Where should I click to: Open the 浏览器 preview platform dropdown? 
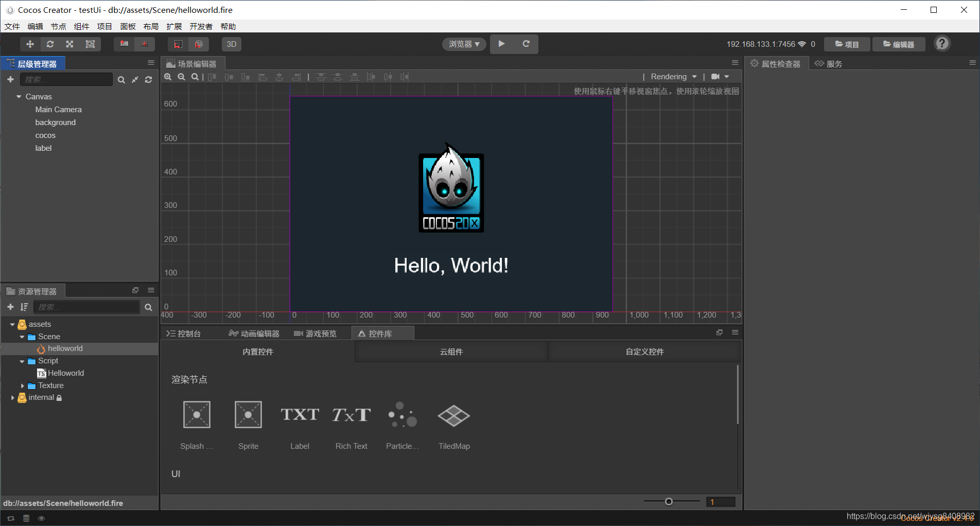point(463,44)
